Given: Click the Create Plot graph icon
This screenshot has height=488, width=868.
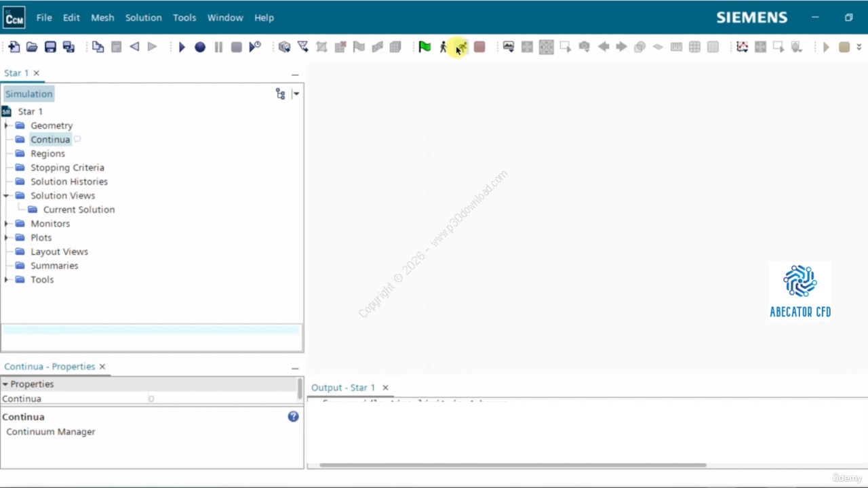Looking at the screenshot, I should [x=743, y=47].
